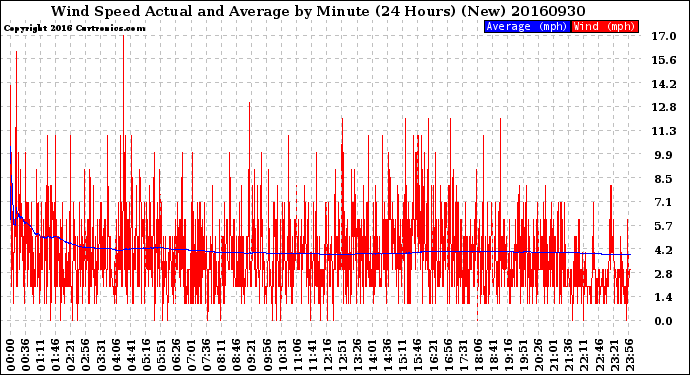Click the 17:31 time axis label
Viewport: 690px width, 375px height.
pyautogui.click(x=462, y=355)
